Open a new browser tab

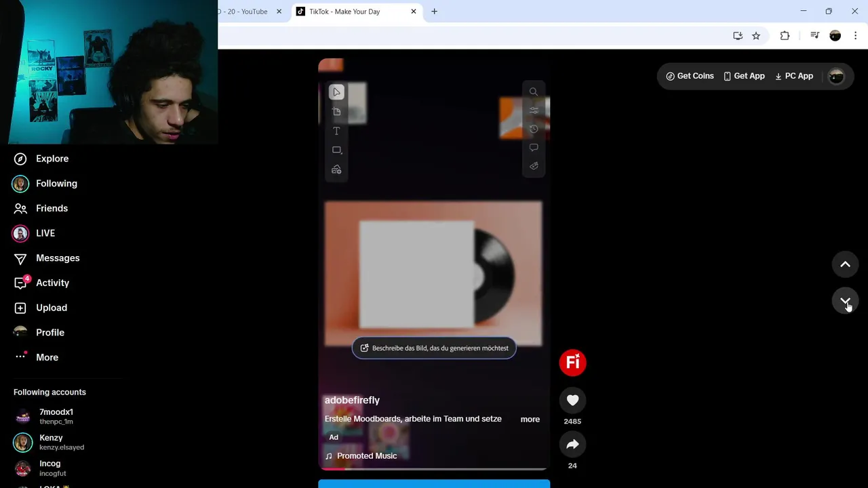434,12
